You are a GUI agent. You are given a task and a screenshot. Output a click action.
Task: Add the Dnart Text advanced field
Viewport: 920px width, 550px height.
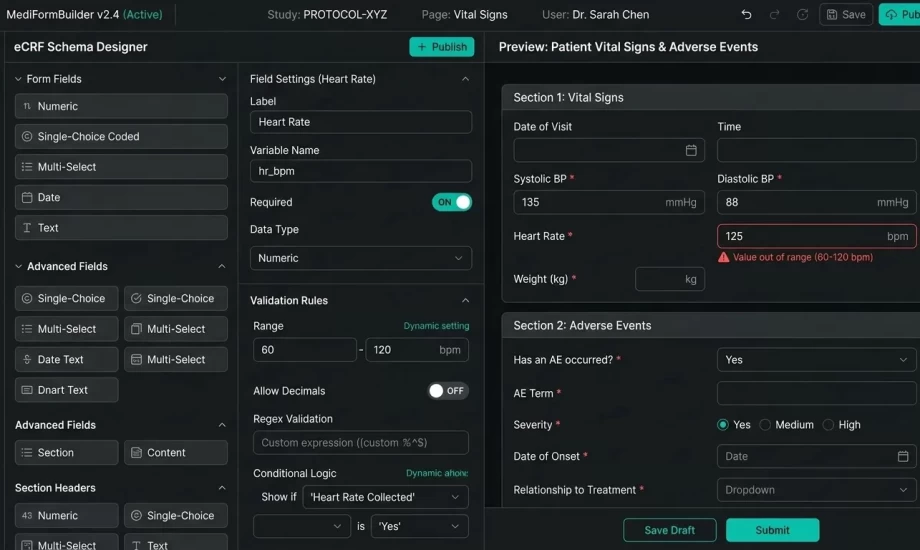(67, 390)
